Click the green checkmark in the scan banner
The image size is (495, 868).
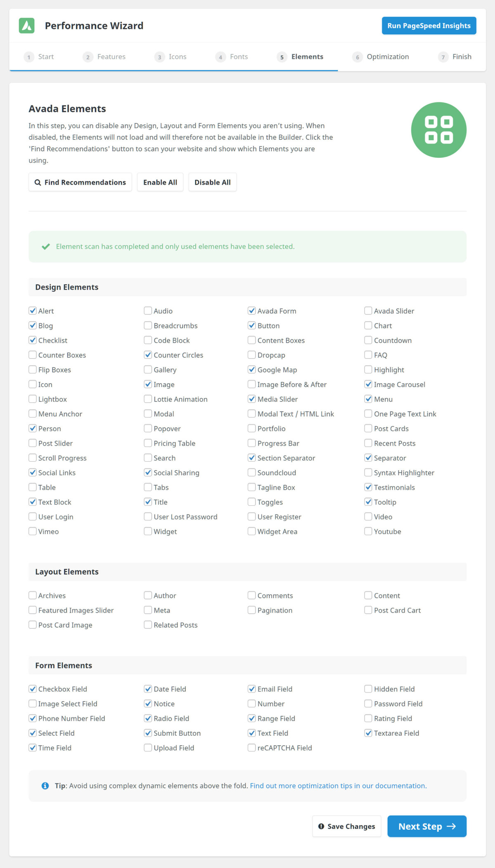click(x=44, y=246)
